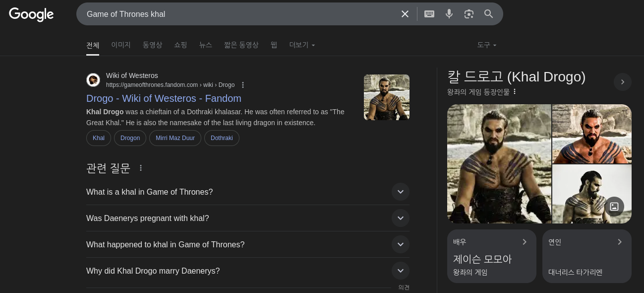Submit the search with the magnifier icon
Screen dimensions: 644x293
489,14
